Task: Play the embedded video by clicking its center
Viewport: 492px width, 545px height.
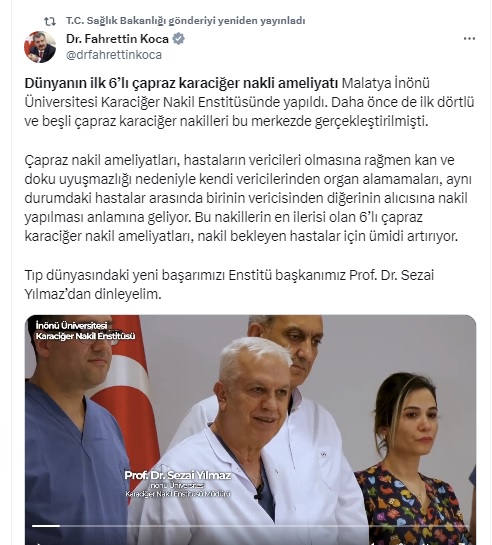Action: click(x=250, y=430)
